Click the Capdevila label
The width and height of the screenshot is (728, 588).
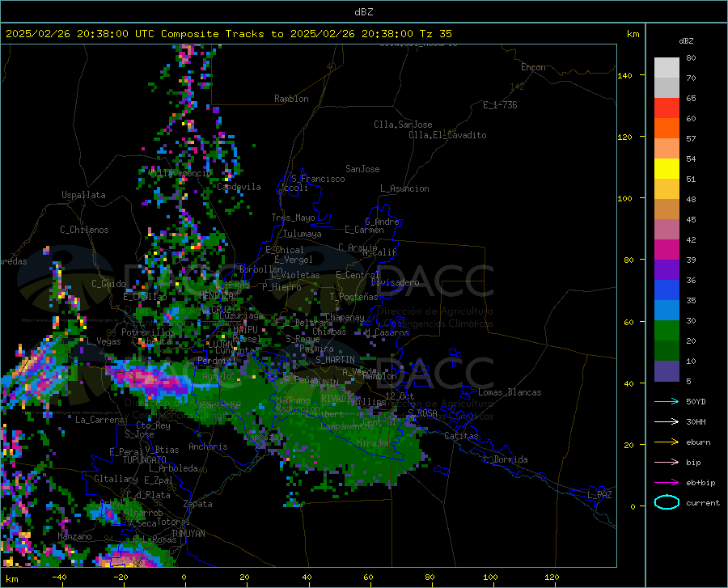pyautogui.click(x=239, y=187)
